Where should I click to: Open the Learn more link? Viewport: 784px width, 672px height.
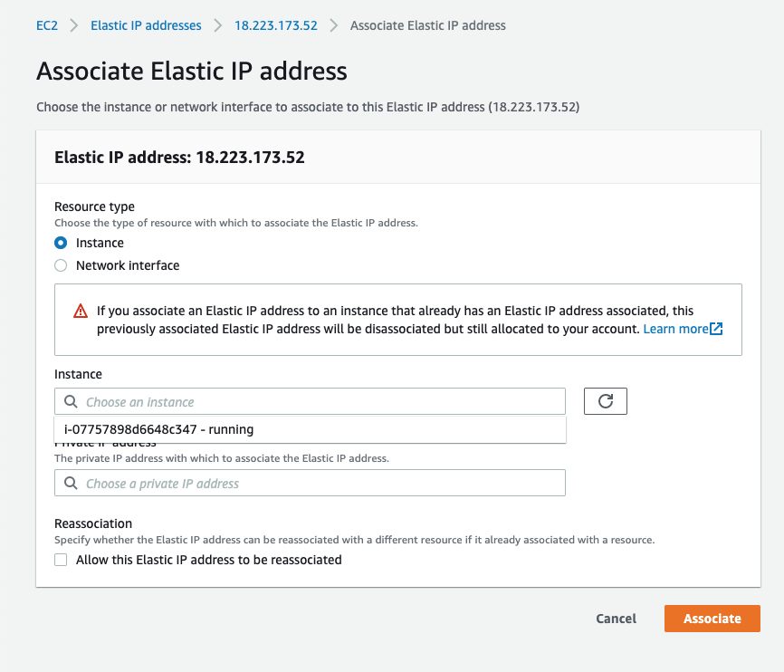(675, 329)
